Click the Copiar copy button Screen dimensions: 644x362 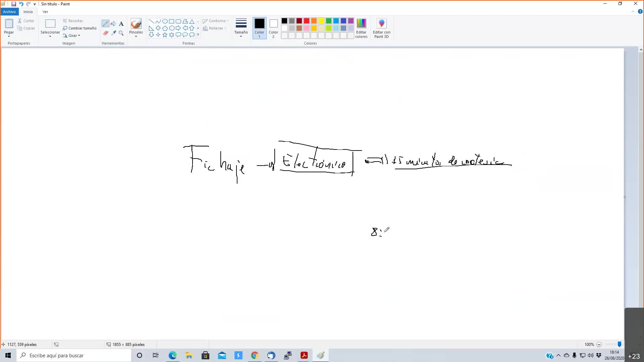click(26, 28)
